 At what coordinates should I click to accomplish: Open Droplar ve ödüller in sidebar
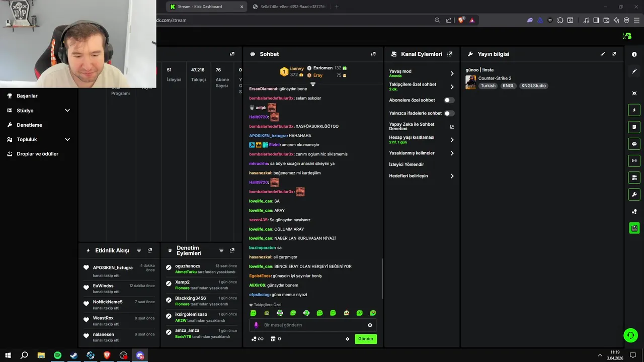(37, 154)
